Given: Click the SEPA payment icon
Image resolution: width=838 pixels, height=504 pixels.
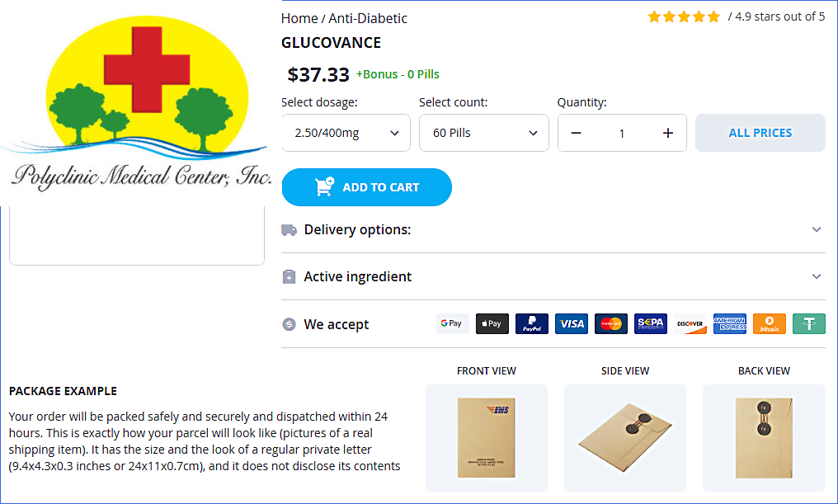Looking at the screenshot, I should [x=651, y=324].
